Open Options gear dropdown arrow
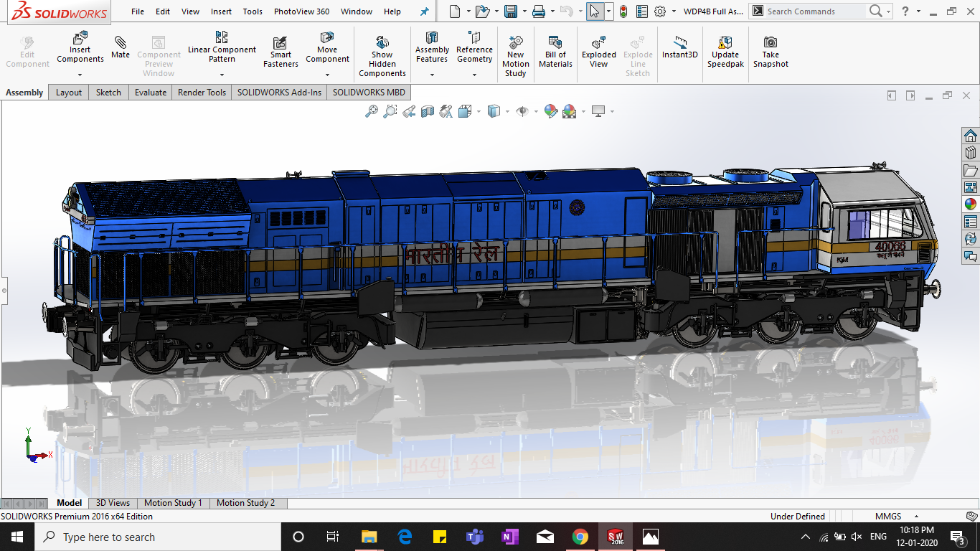Screen dimensions: 980x551 tap(674, 11)
